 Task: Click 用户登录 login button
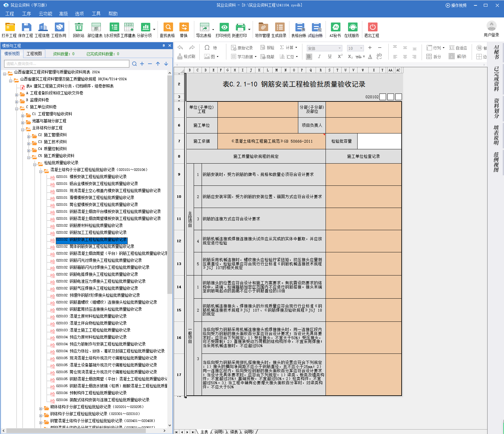pyautogui.click(x=491, y=29)
